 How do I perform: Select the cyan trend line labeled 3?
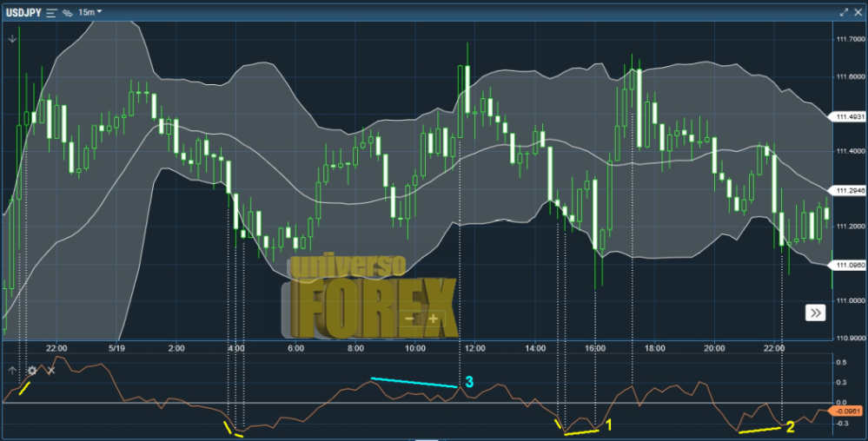tap(414, 382)
